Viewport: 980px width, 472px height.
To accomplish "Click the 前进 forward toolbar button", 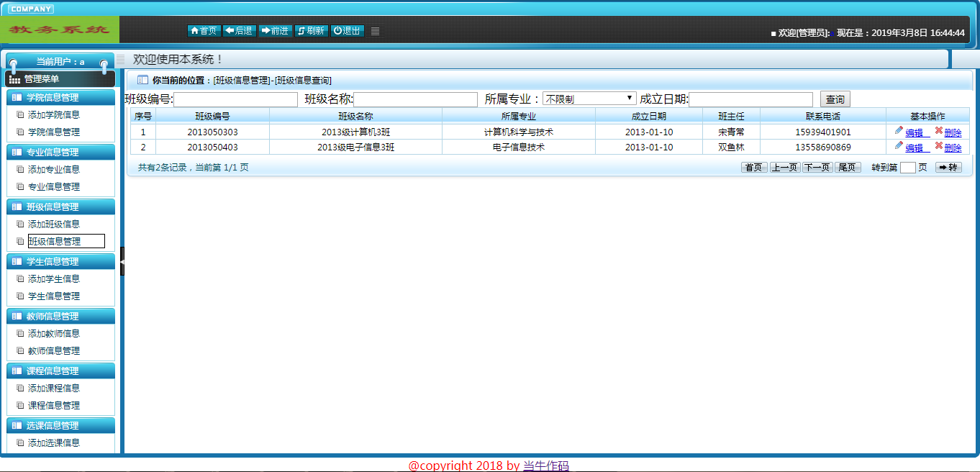I will 275,31.
